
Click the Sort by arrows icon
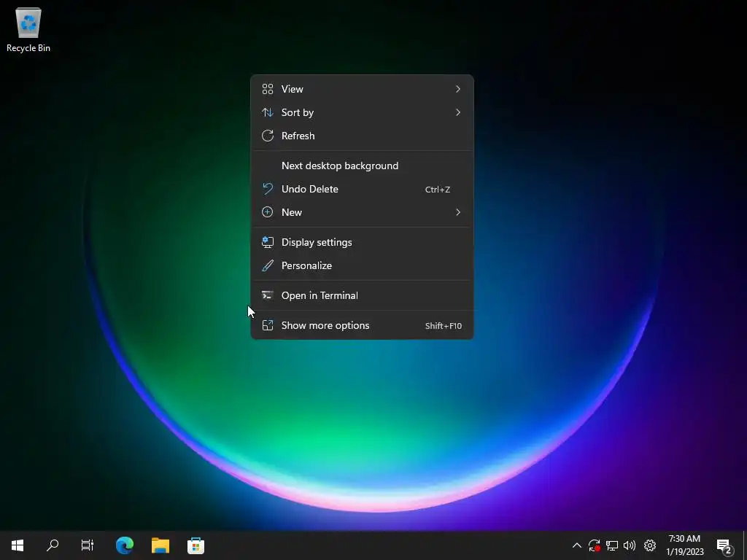pyautogui.click(x=268, y=112)
